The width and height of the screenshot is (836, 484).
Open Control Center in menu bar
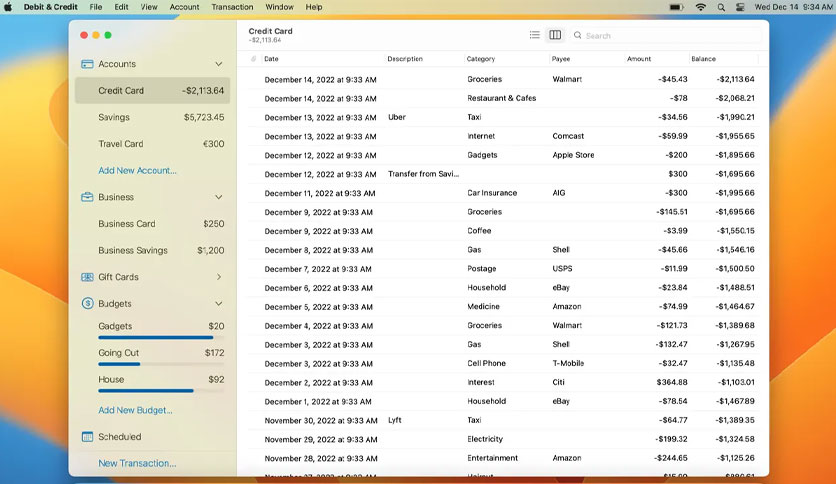point(740,7)
